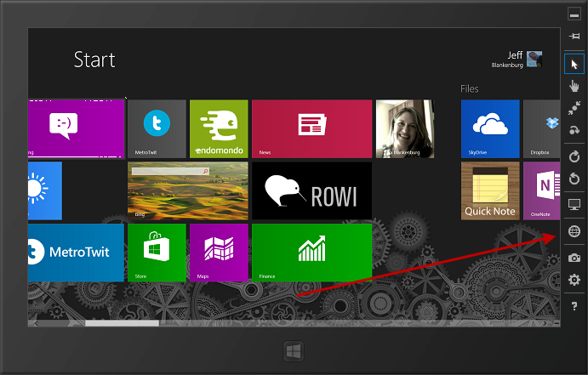Image resolution: width=588 pixels, height=375 pixels.
Task: Click the set location globe icon
Action: click(x=574, y=231)
